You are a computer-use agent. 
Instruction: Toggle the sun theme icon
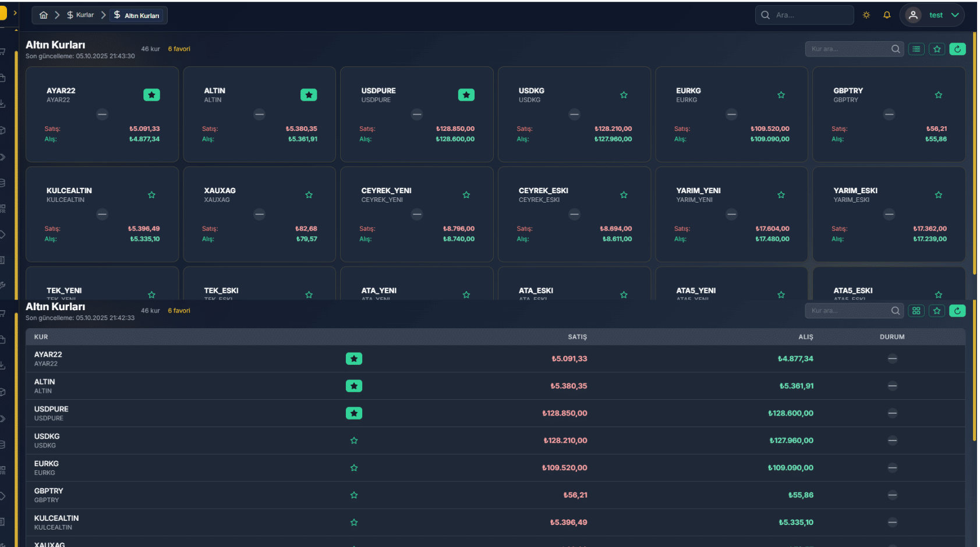coord(866,15)
